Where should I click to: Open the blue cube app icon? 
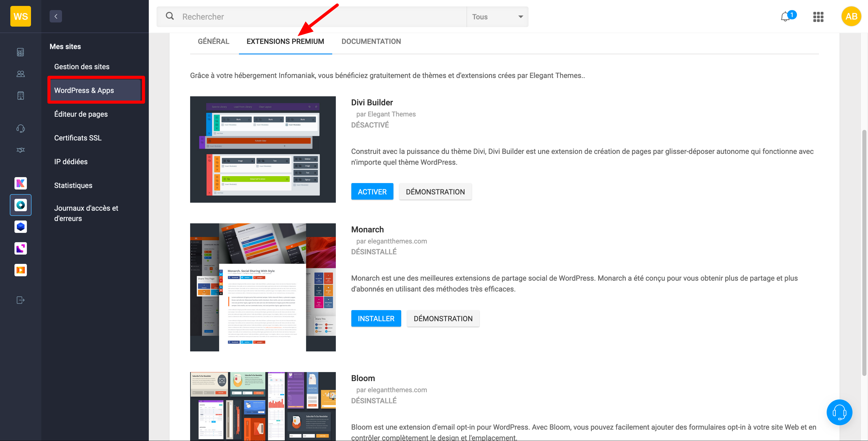click(x=21, y=227)
